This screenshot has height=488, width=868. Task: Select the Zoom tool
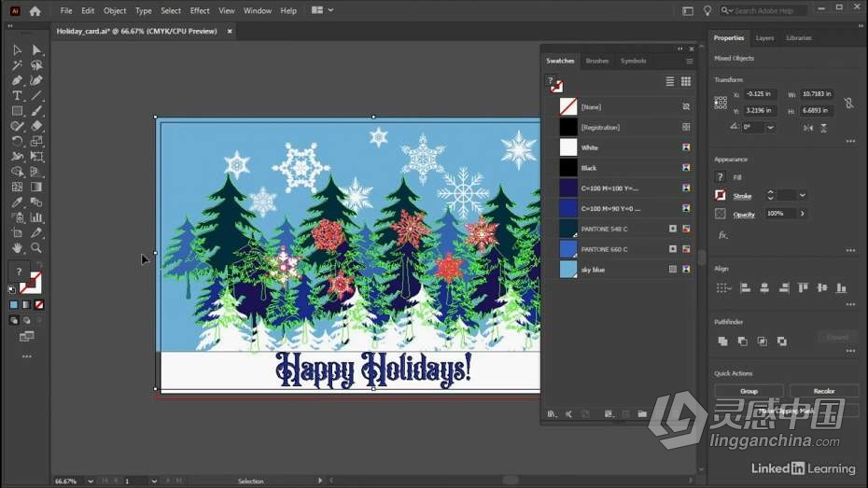[x=36, y=248]
